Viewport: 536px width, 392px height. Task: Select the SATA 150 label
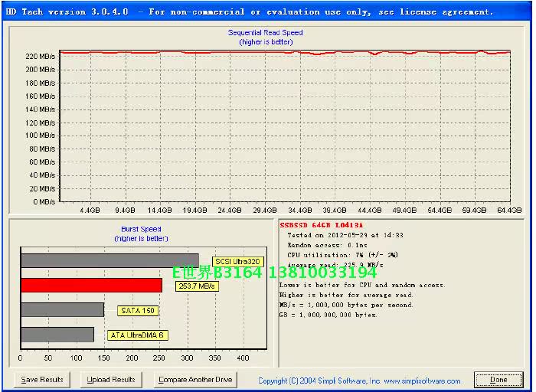tap(138, 311)
